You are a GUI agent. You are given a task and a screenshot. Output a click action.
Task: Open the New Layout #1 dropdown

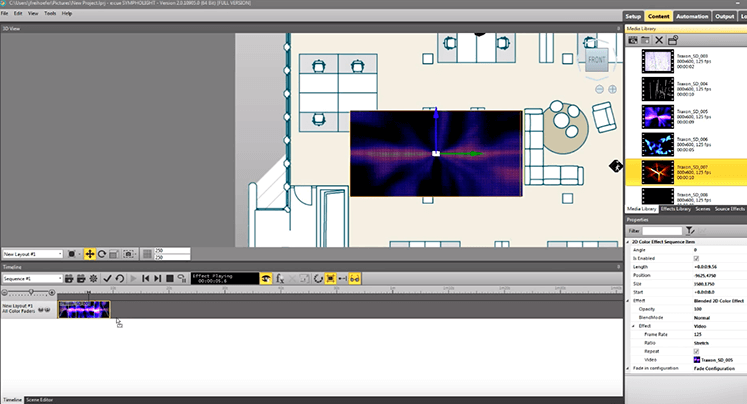point(32,254)
